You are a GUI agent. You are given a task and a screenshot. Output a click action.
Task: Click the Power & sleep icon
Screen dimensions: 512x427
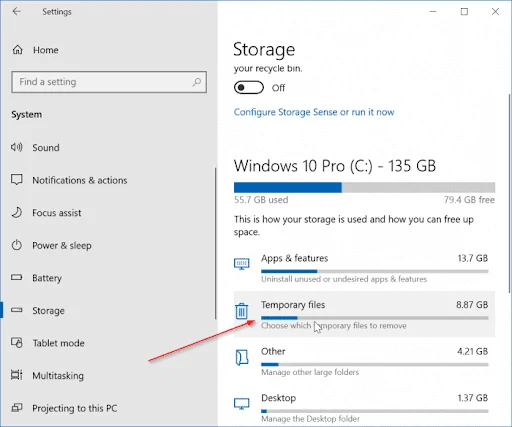coord(17,245)
